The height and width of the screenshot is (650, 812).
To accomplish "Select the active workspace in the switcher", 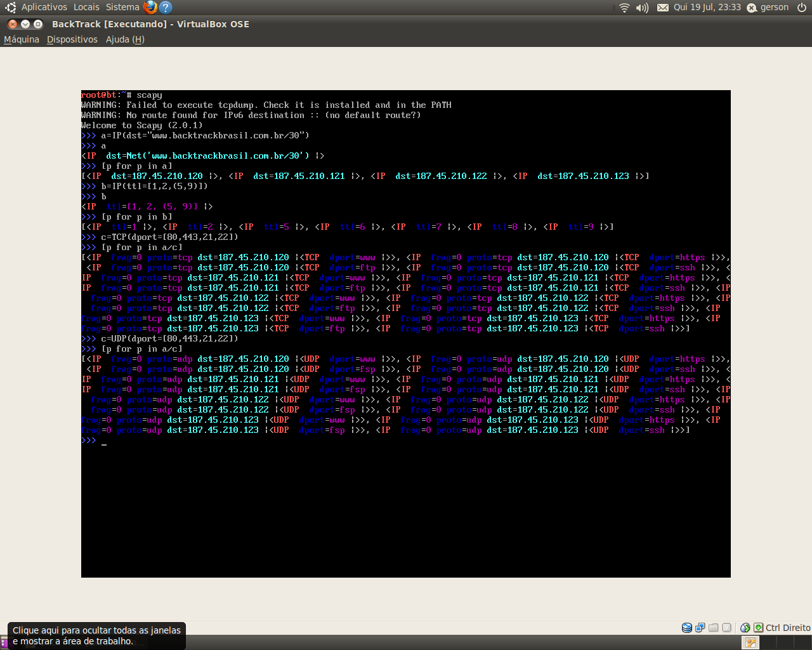I will [x=750, y=642].
